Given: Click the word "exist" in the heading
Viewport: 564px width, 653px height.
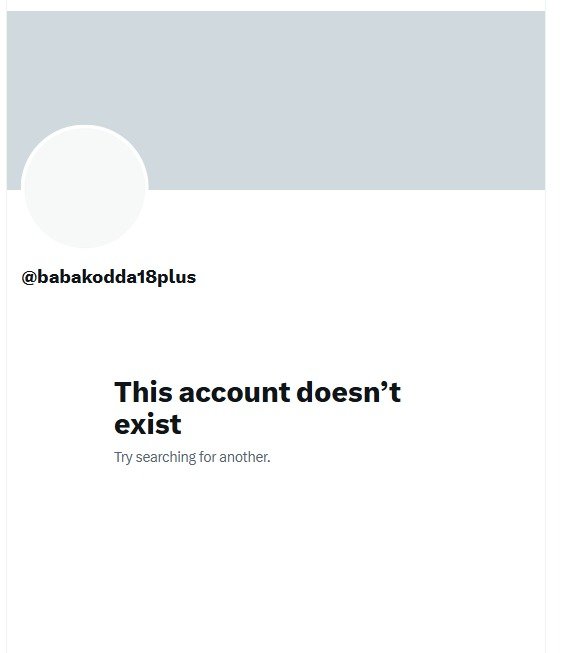Looking at the screenshot, I should point(148,424).
